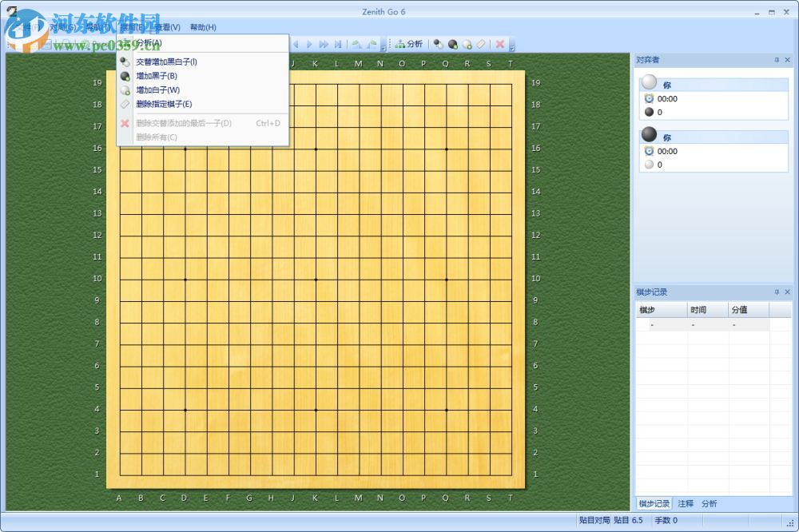Screen dimensions: 799x532
Task: Click the white player's timer clock icon
Action: pos(649,99)
